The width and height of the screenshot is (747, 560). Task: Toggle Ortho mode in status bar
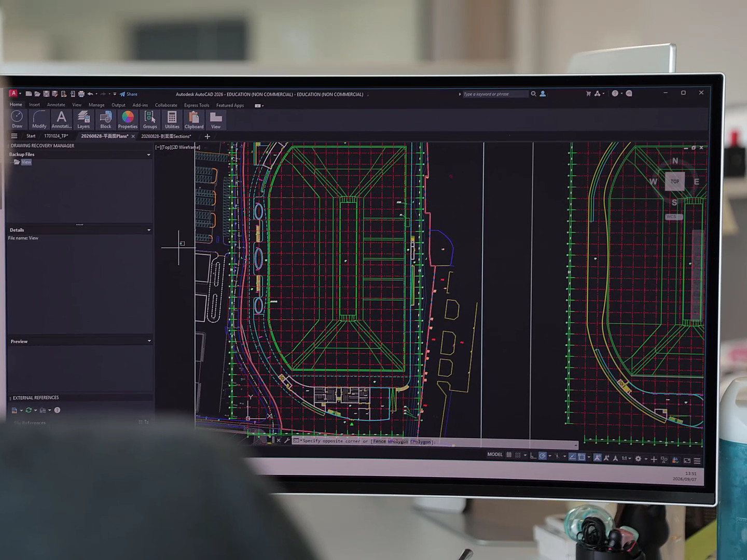click(x=533, y=455)
